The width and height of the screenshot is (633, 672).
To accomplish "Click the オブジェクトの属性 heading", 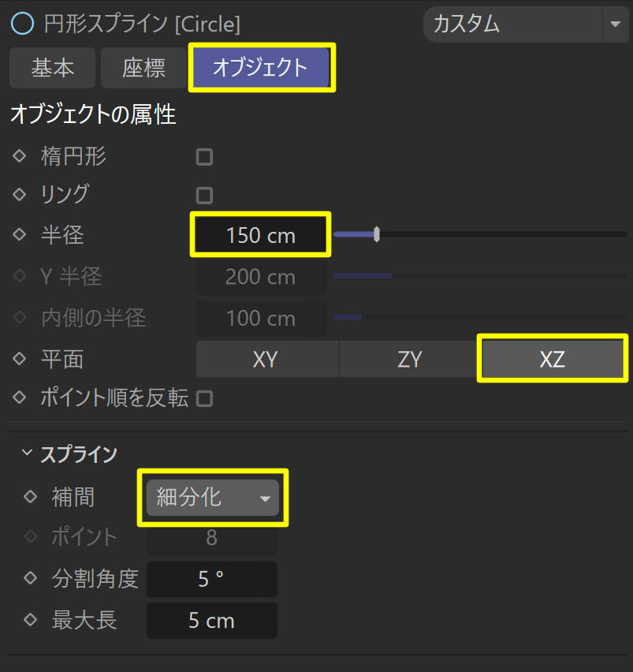I will (x=93, y=114).
